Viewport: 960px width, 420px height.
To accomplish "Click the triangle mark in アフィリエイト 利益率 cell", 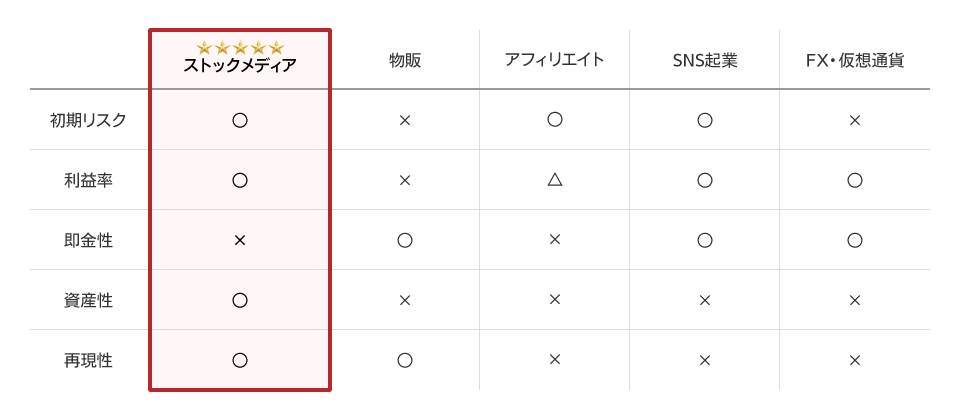I will [555, 180].
